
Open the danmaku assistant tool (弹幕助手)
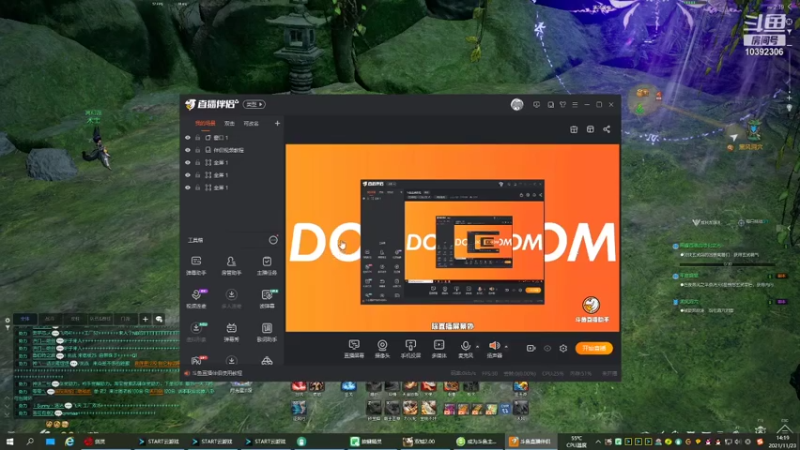(x=196, y=265)
